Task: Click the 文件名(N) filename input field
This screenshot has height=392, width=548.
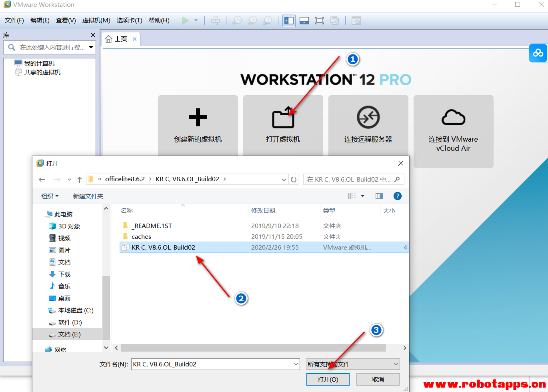Action: click(215, 364)
